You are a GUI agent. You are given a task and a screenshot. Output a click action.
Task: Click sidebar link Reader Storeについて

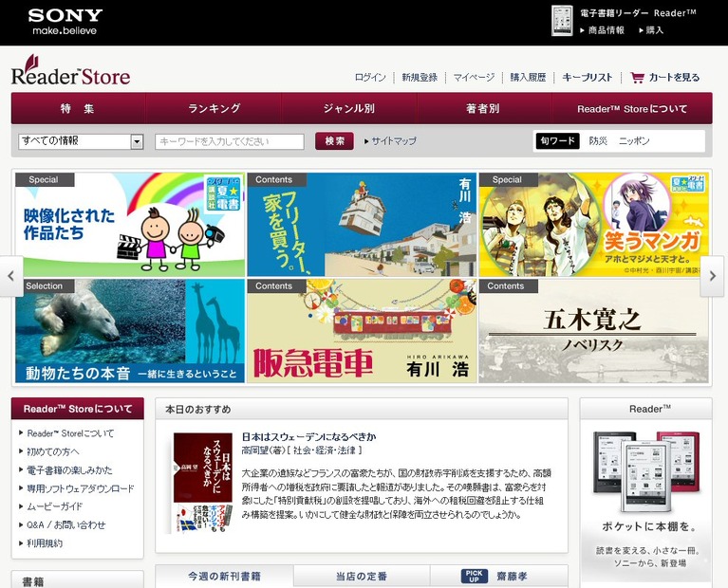click(x=70, y=433)
